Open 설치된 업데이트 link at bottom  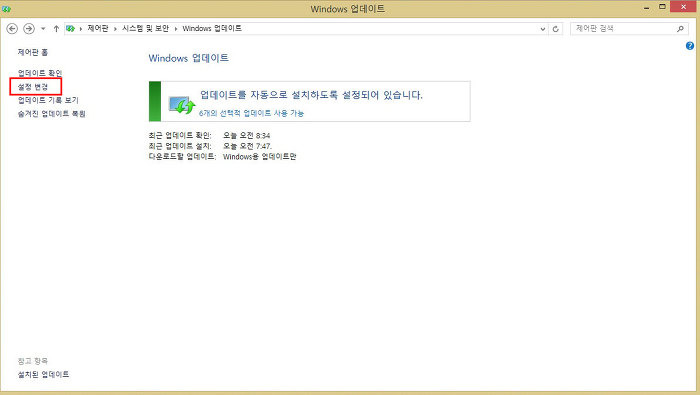43,374
